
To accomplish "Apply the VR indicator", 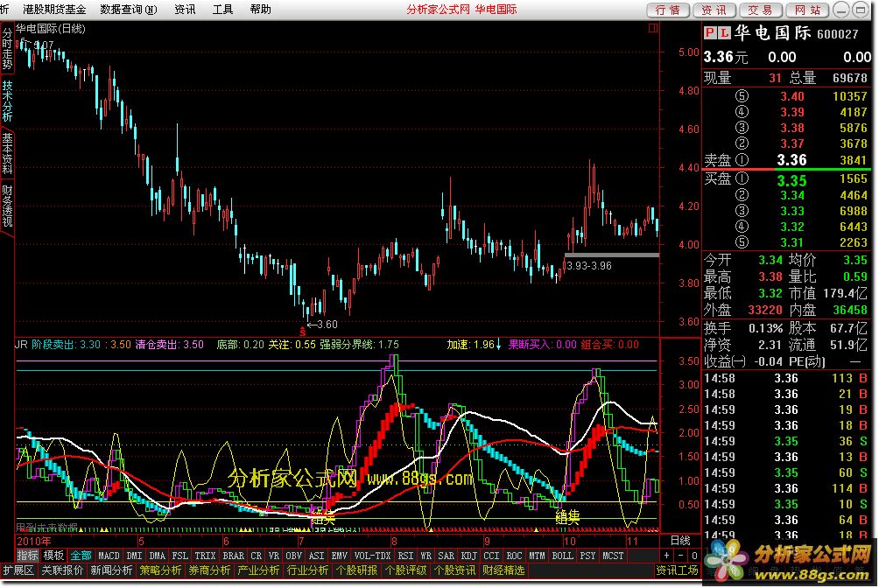I will coord(273,556).
